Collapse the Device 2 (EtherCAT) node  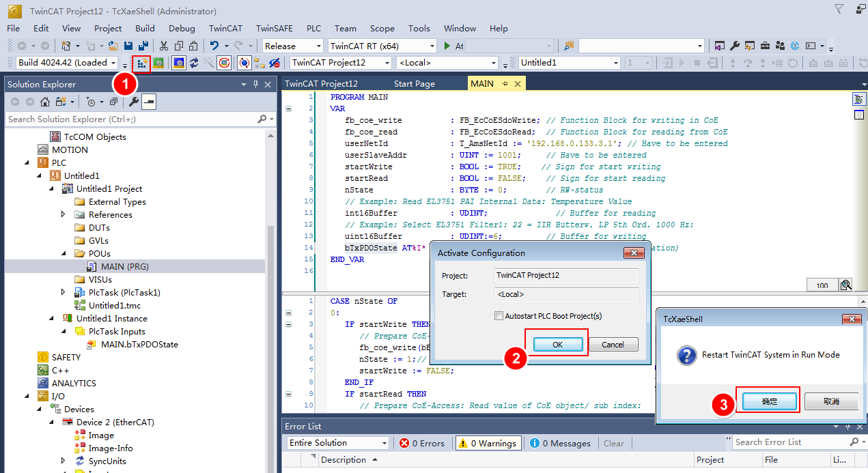click(52, 422)
